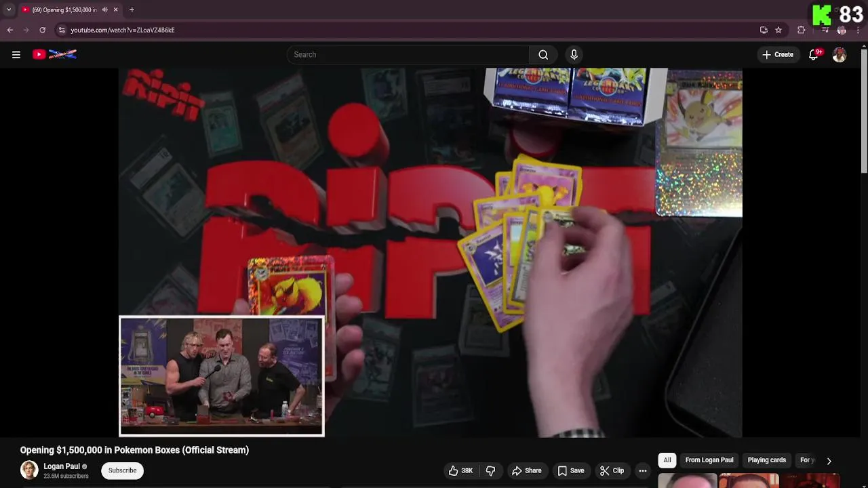Viewport: 868px width, 488px height.
Task: Open Logan Paul channel avatar
Action: [29, 470]
